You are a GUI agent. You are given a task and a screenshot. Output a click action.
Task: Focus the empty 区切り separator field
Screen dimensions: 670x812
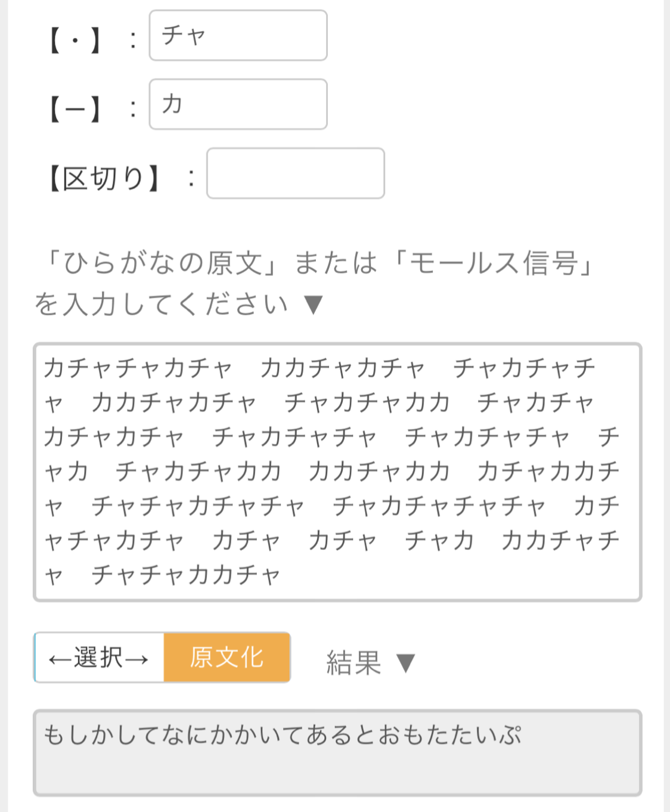point(295,173)
